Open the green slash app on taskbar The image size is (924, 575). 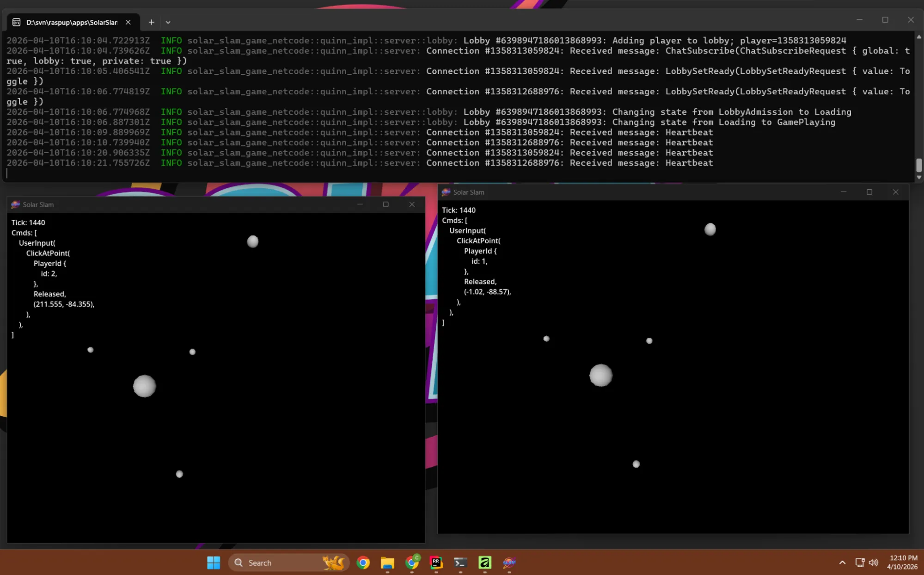point(484,563)
